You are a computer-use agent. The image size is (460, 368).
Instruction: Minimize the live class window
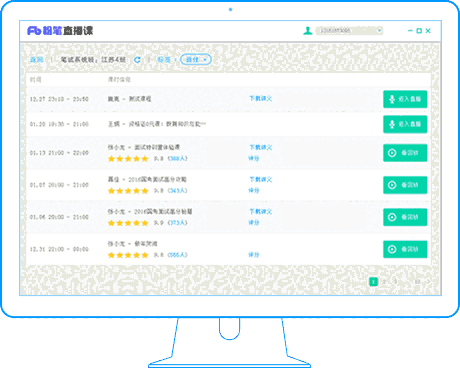point(410,31)
